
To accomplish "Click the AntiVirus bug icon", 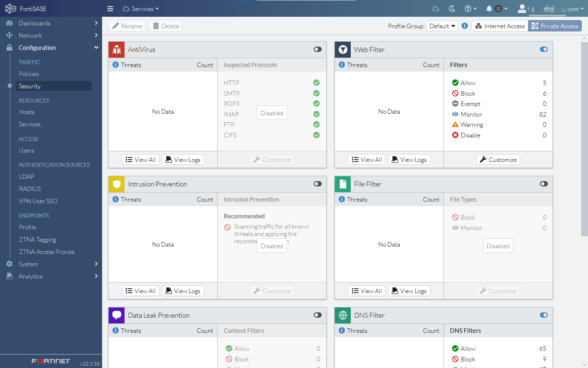I will click(117, 49).
